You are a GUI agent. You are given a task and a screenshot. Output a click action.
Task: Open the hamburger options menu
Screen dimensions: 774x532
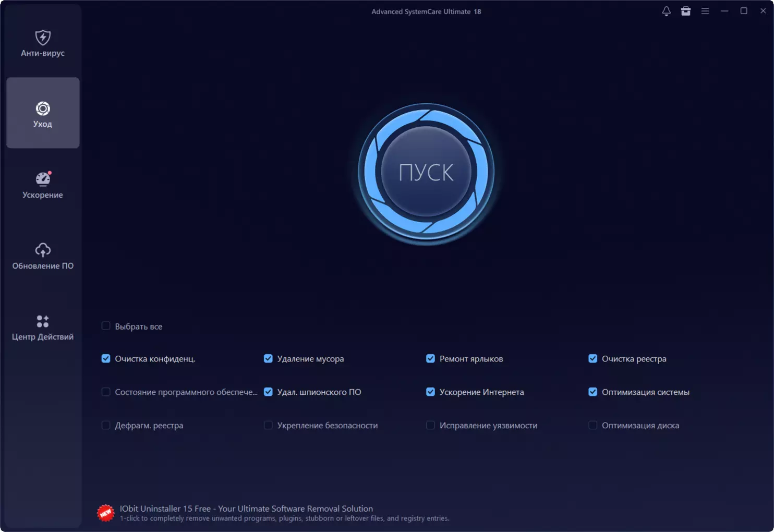(x=705, y=11)
